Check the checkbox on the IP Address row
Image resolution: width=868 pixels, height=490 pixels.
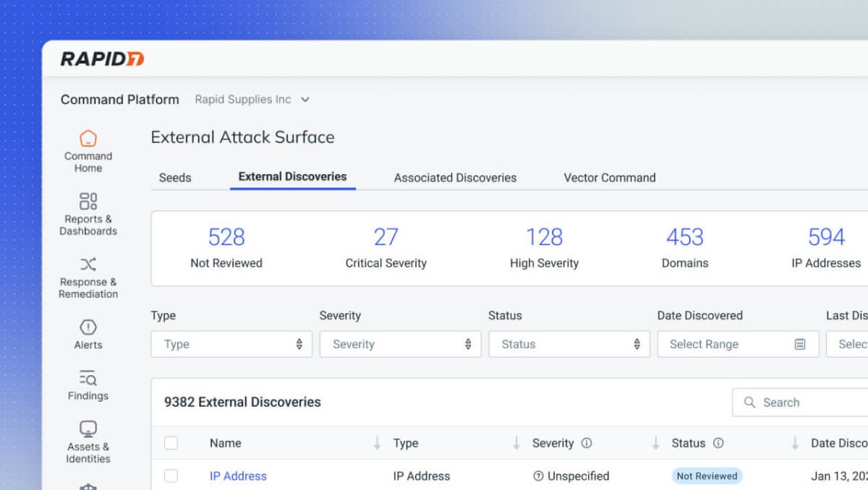(171, 476)
